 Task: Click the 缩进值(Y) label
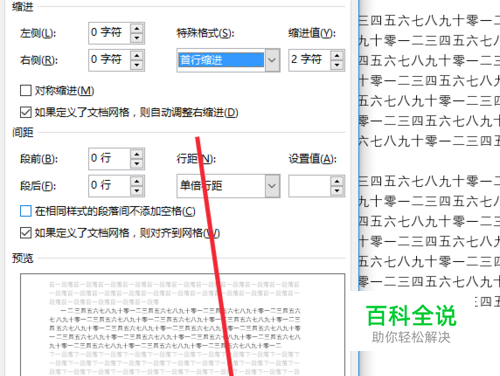pos(312,33)
